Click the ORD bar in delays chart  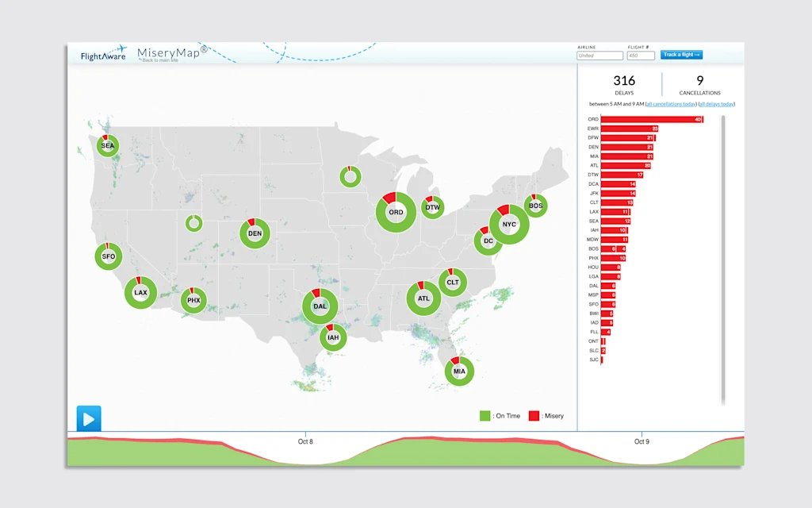click(x=652, y=119)
